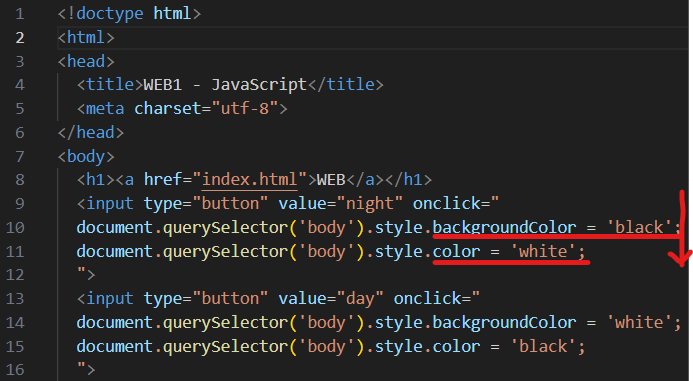Click line number 12 in the gutter
The image size is (693, 381).
(15, 275)
